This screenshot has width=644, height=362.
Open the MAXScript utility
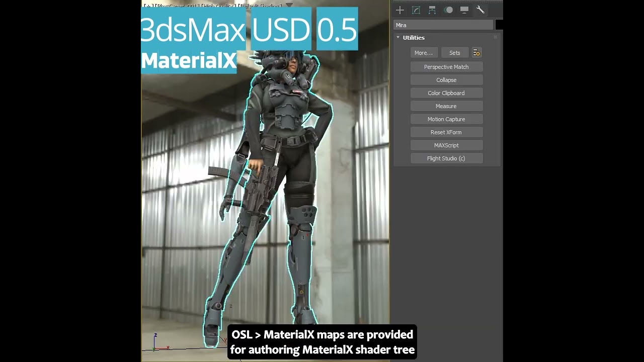coord(447,145)
